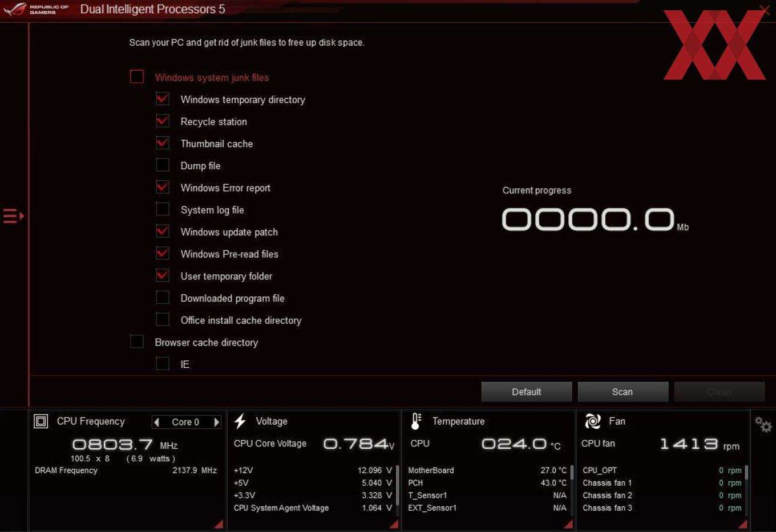Enable System log file checkbox
The width and height of the screenshot is (776, 532).
(x=163, y=209)
